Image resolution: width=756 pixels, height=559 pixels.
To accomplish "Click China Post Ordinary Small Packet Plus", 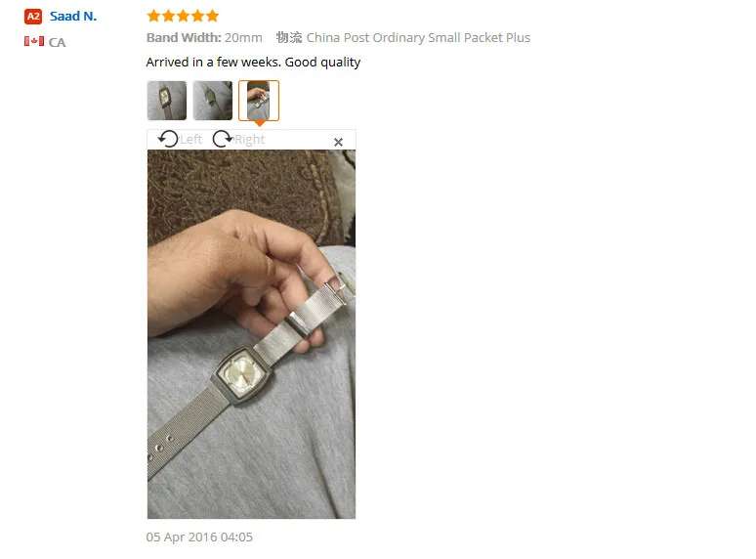I will 418,37.
